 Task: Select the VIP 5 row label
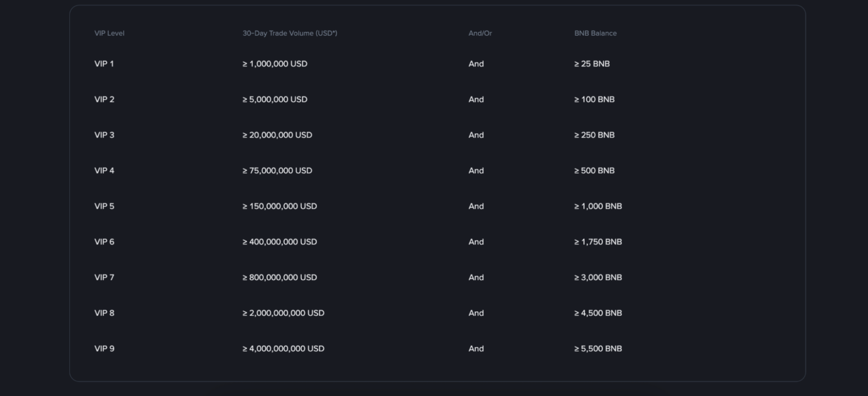coord(104,206)
